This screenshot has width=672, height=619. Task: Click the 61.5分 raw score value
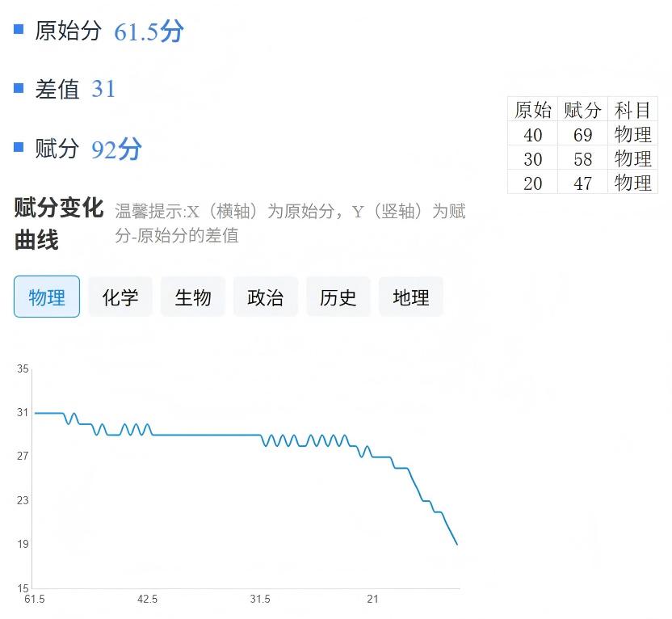tap(149, 32)
